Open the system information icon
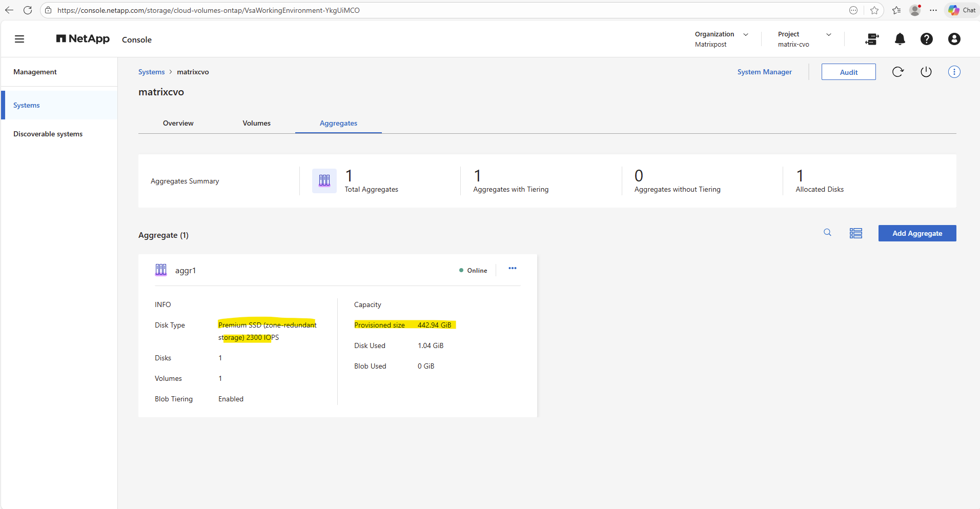 [x=954, y=72]
